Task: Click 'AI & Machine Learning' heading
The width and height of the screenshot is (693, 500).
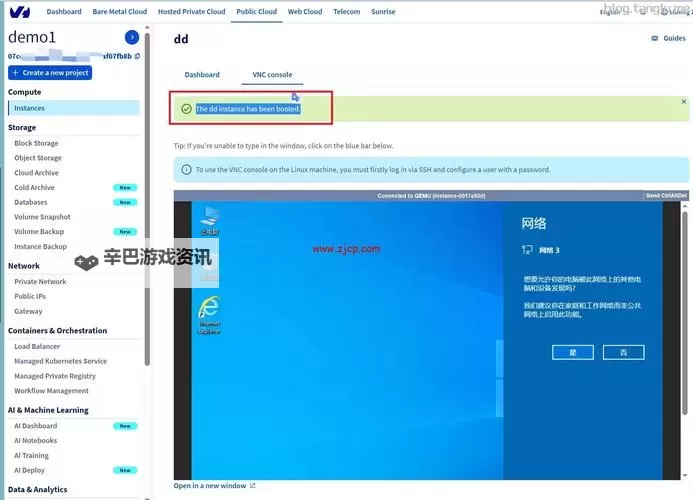Action: (48, 410)
